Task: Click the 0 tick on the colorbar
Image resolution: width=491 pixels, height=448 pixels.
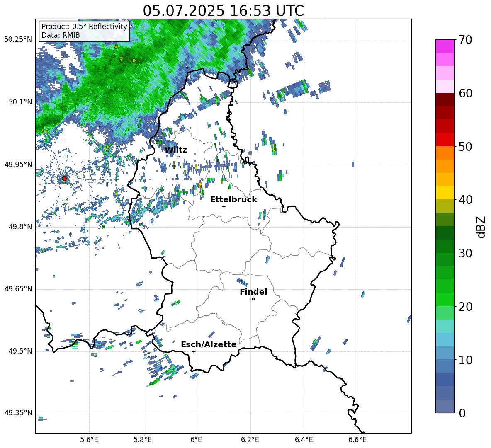Action: (462, 413)
